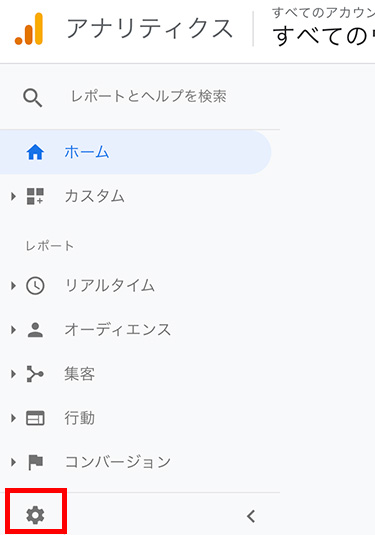This screenshot has height=535, width=375.
Task: Collapse the sidebar with the chevron
Action: (251, 516)
